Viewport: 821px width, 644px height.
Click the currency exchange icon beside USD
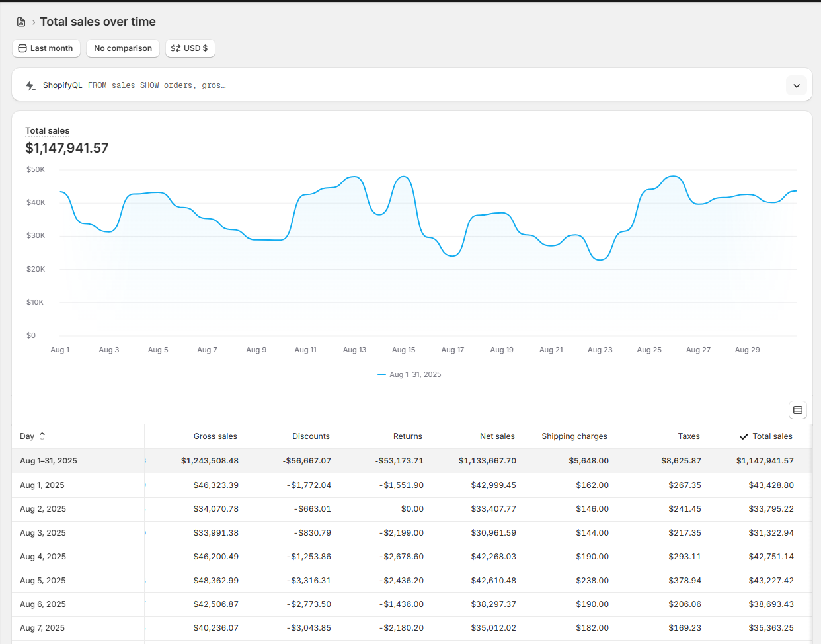176,48
